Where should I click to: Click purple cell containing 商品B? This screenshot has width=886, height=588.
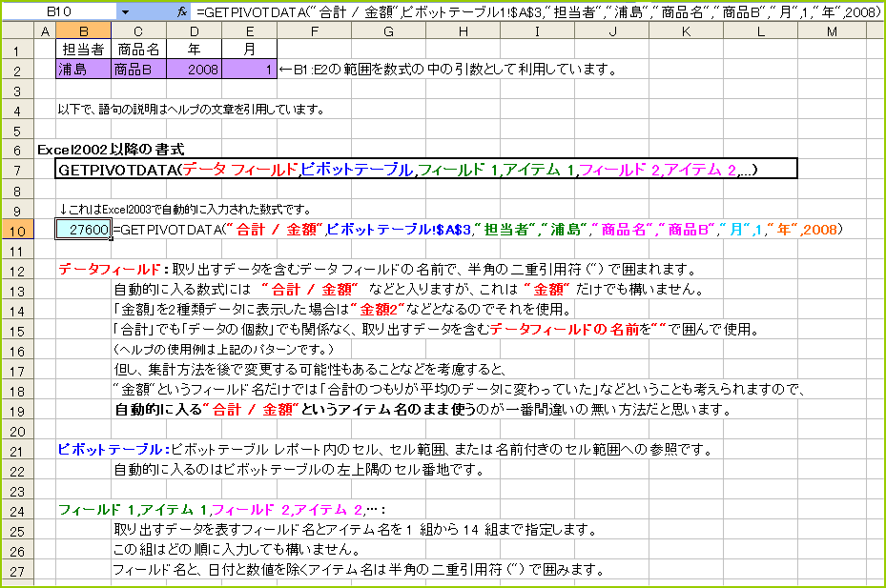[138, 70]
